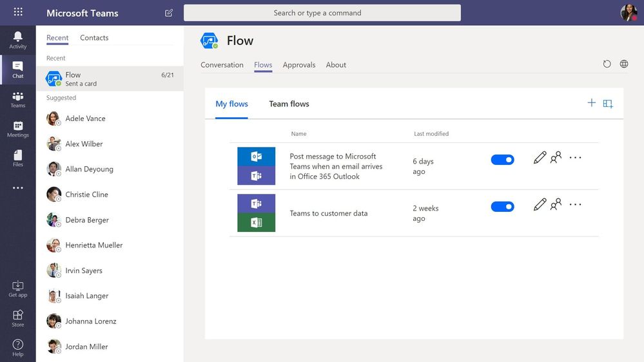Open the user profile picture

[x=629, y=13]
